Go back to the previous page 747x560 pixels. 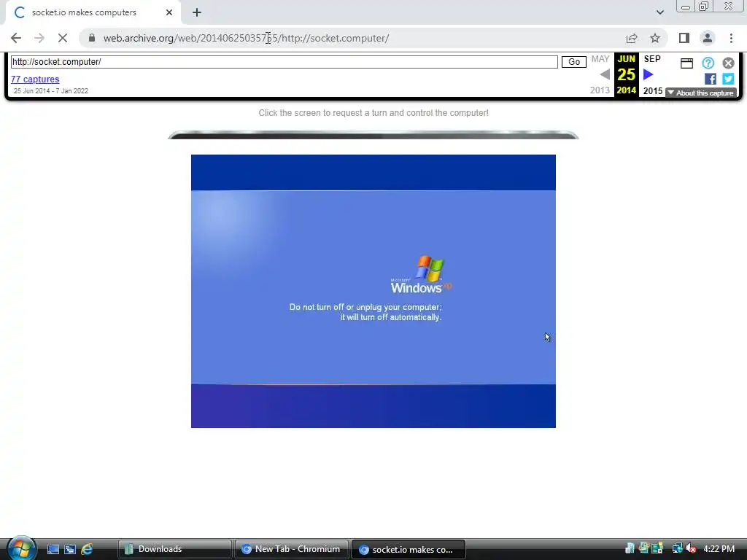16,38
